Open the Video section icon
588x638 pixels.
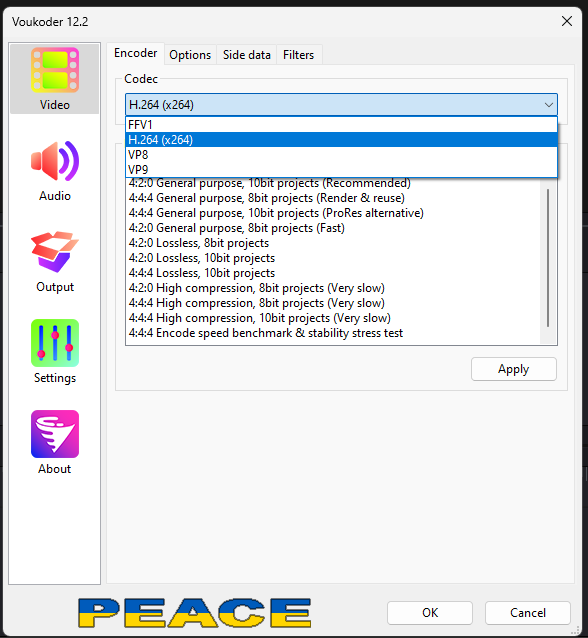[x=55, y=70]
